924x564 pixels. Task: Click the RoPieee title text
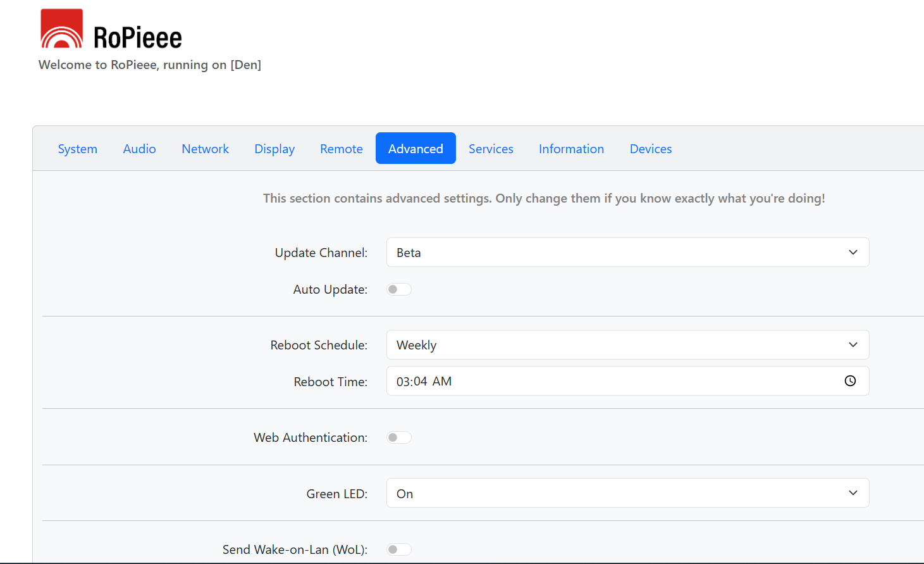click(138, 37)
